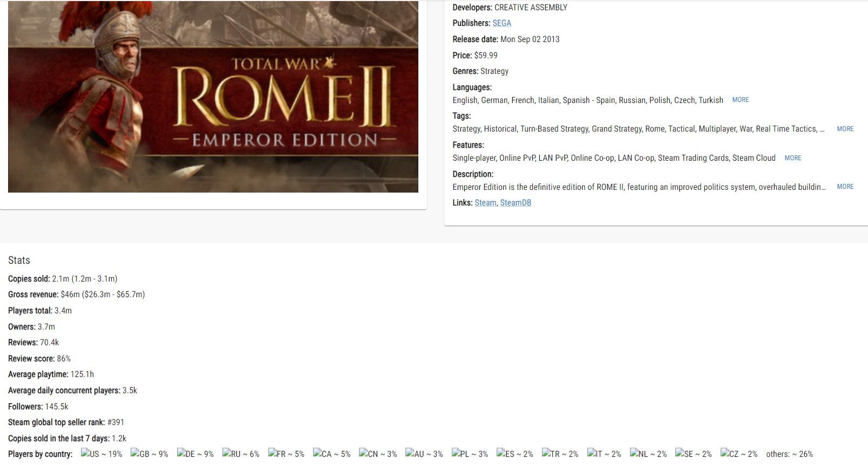Click the 'Price: $59.99' line
868x465 pixels.
(x=475, y=56)
